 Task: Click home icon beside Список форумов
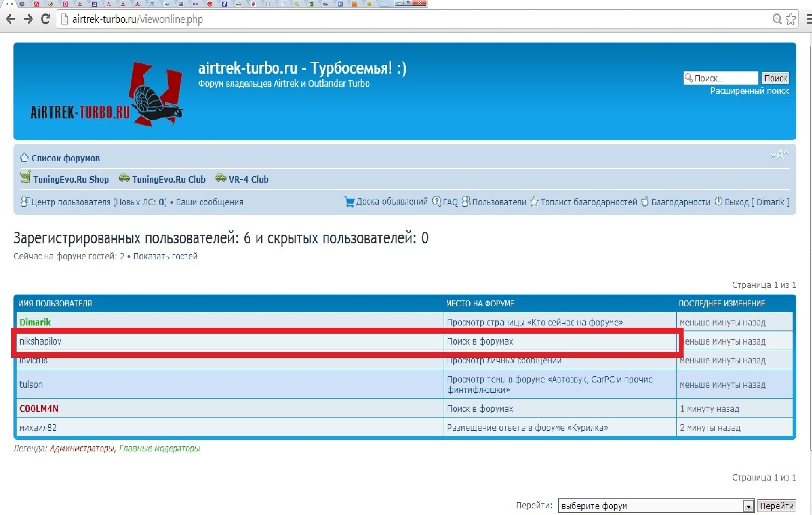[24, 158]
